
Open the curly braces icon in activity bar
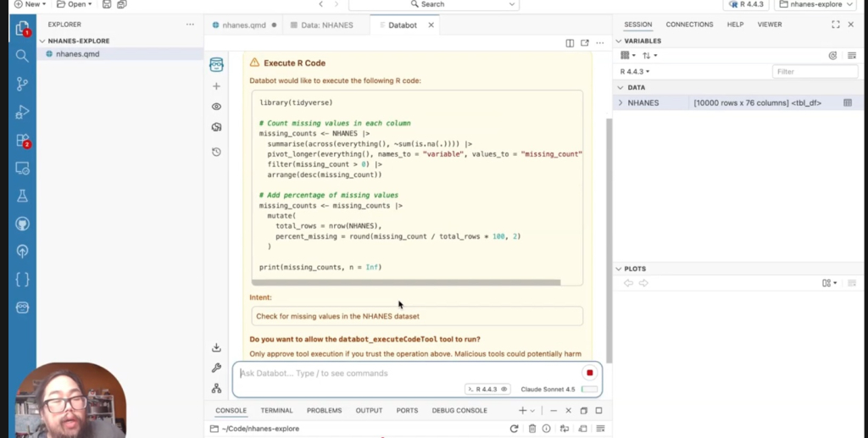(x=22, y=280)
